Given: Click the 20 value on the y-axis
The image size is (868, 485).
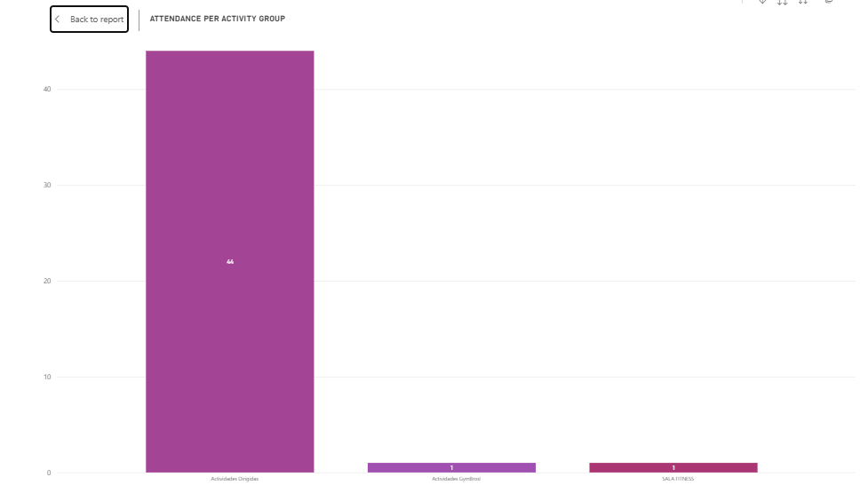Looking at the screenshot, I should pos(47,281).
